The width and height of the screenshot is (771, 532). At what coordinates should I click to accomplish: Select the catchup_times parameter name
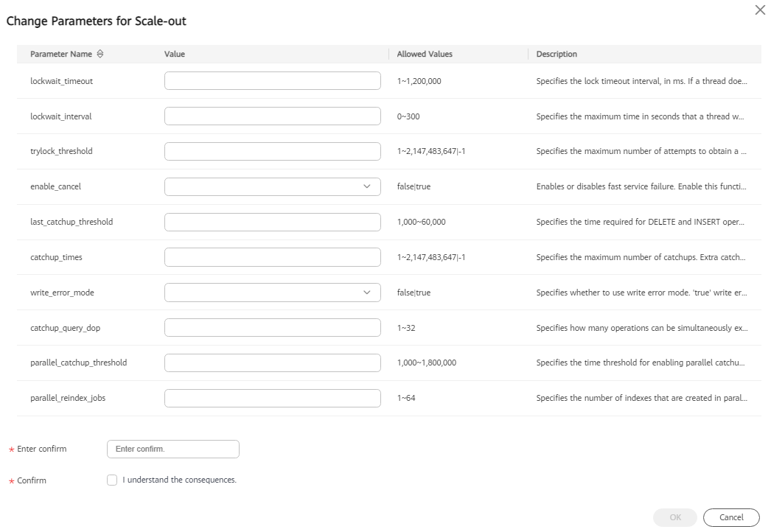coord(57,257)
